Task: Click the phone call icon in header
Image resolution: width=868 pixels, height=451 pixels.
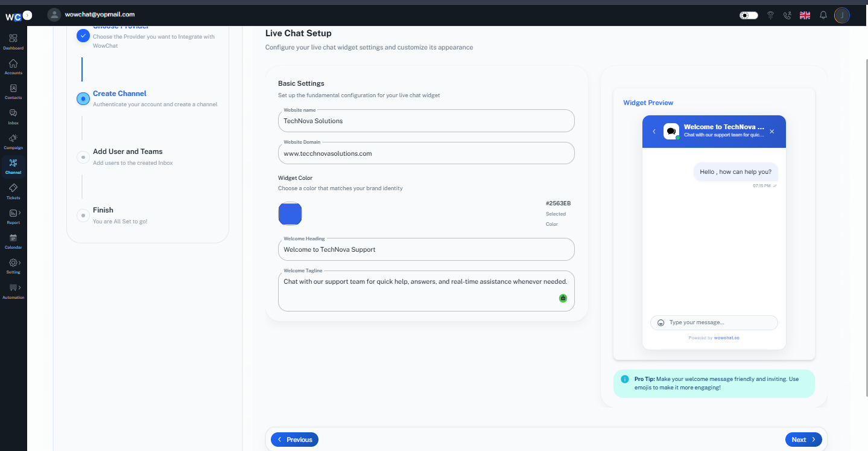Action: coord(787,15)
